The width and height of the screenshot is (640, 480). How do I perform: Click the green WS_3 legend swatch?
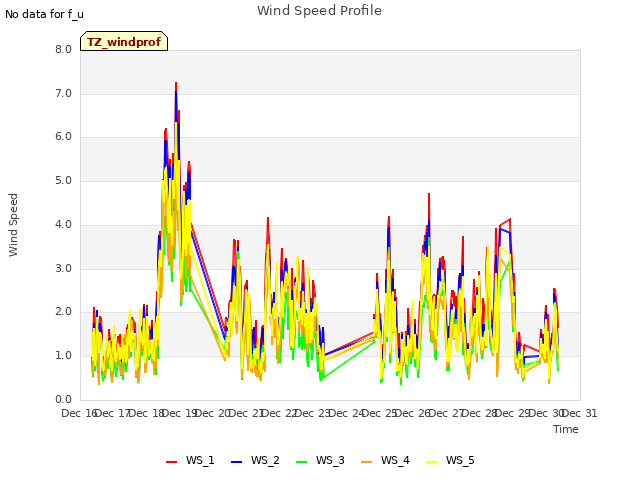302,462
